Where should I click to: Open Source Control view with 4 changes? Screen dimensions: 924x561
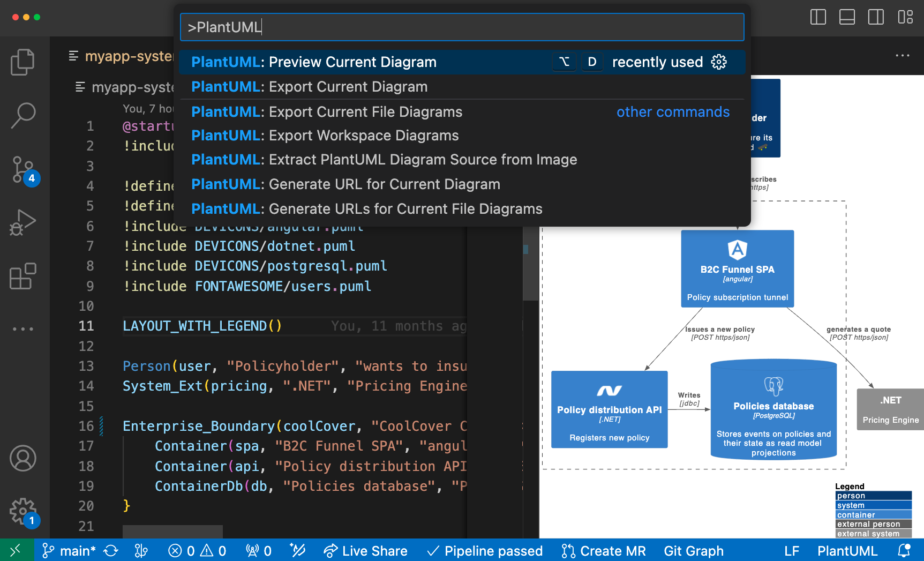tap(24, 170)
